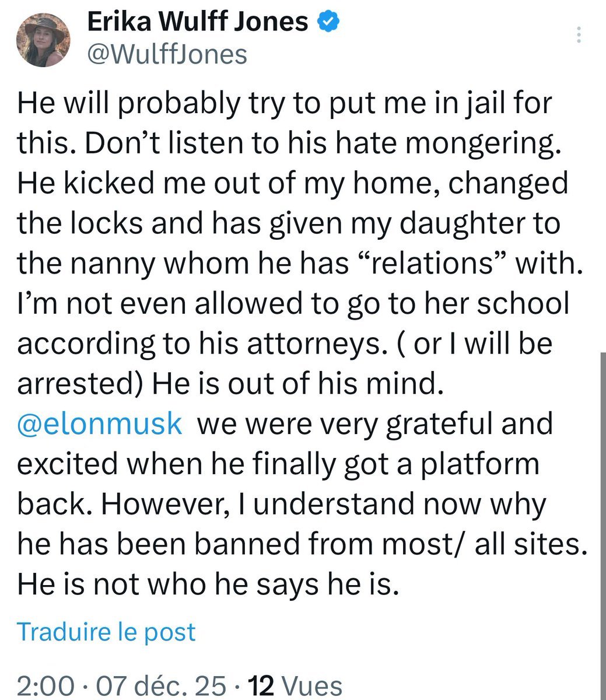Click the display name Erika Wulff Jones
The image size is (606, 700).
point(197,22)
